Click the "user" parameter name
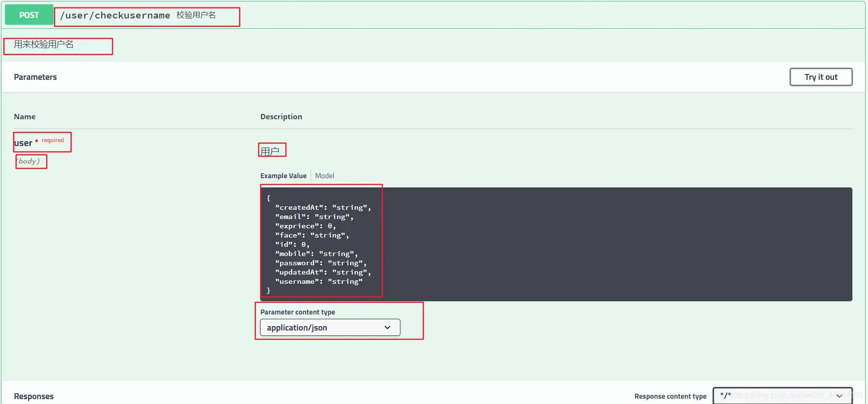The image size is (868, 404). 23,143
